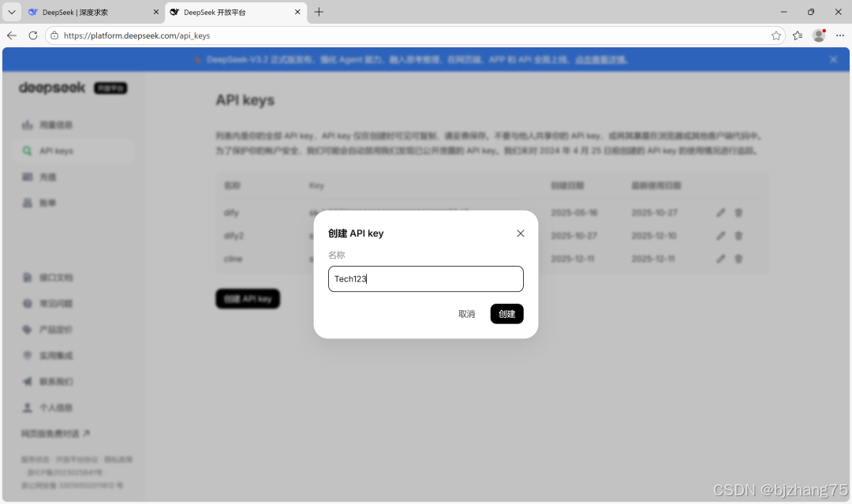The width and height of the screenshot is (852, 504).
Task: Reload the page with refresh icon
Action: [x=32, y=35]
